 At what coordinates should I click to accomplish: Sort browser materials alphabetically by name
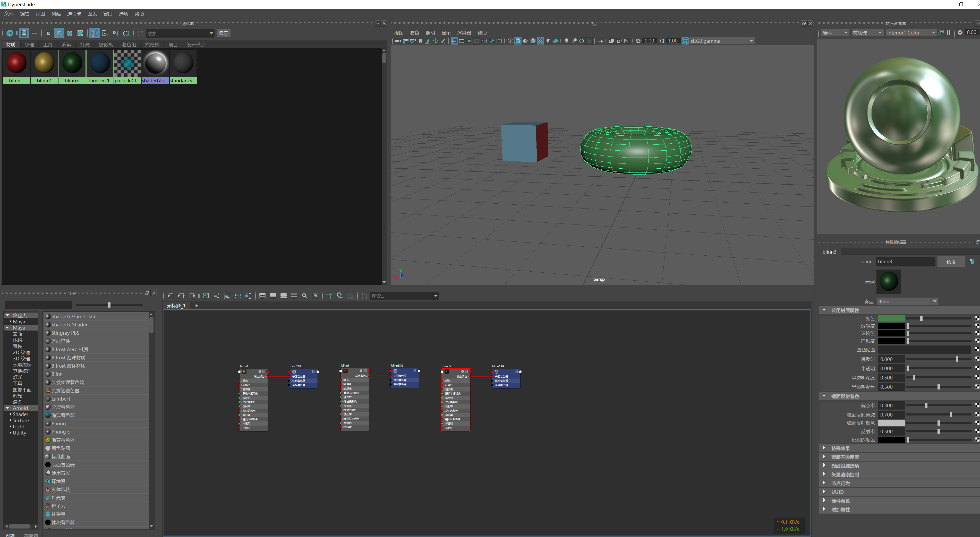tap(94, 33)
